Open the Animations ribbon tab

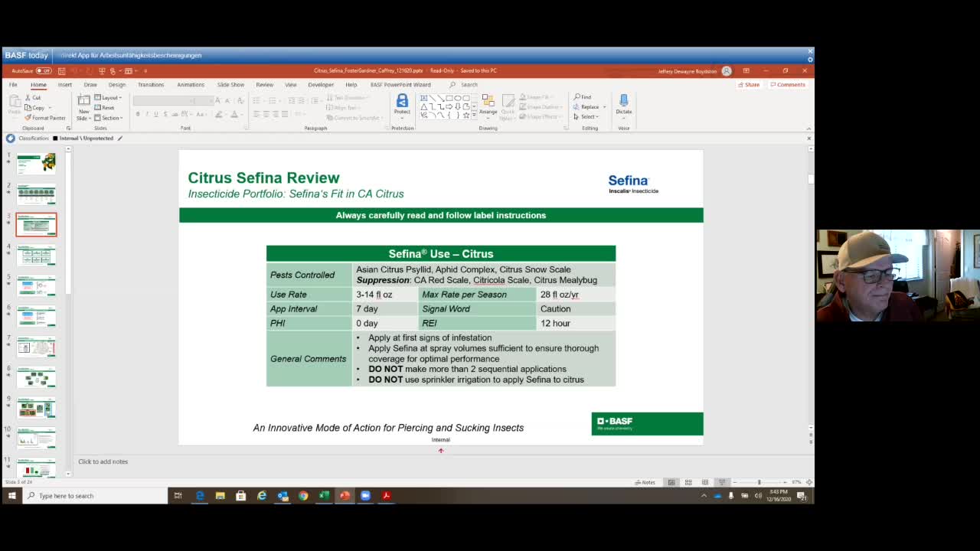[x=191, y=85]
